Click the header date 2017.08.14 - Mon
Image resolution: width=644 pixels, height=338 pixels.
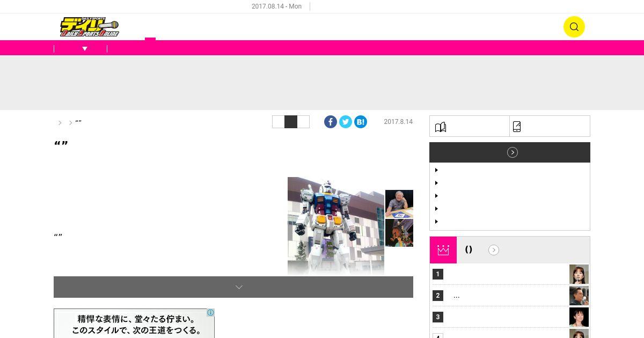point(276,6)
